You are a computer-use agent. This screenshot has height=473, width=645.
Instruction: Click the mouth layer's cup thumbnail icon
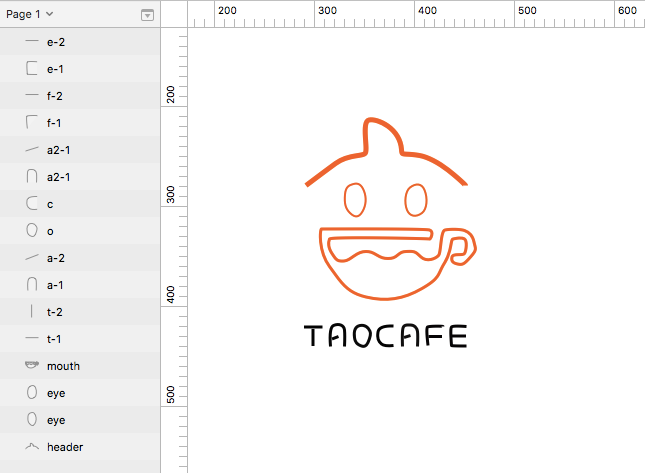point(32,365)
